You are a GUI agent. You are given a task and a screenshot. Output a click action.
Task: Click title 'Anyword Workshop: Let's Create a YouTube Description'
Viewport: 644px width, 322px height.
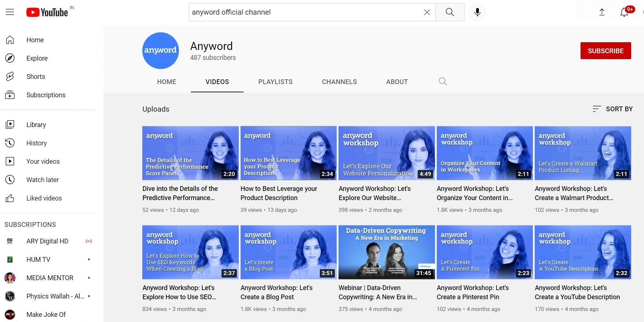[577, 292]
